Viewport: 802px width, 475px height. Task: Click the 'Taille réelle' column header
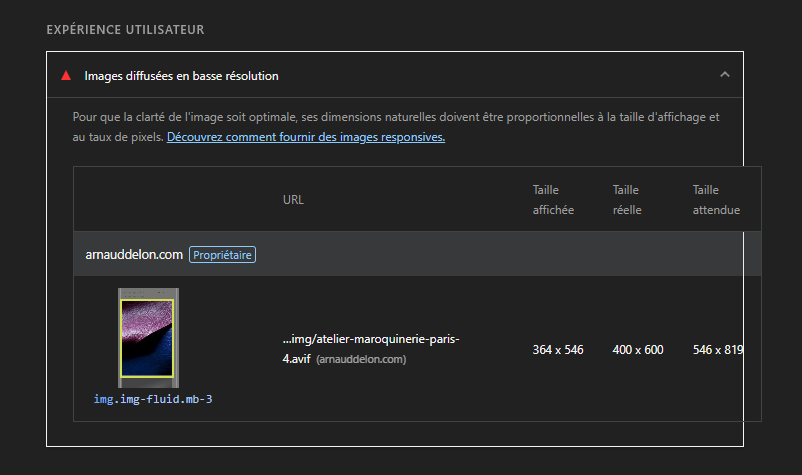(627, 199)
